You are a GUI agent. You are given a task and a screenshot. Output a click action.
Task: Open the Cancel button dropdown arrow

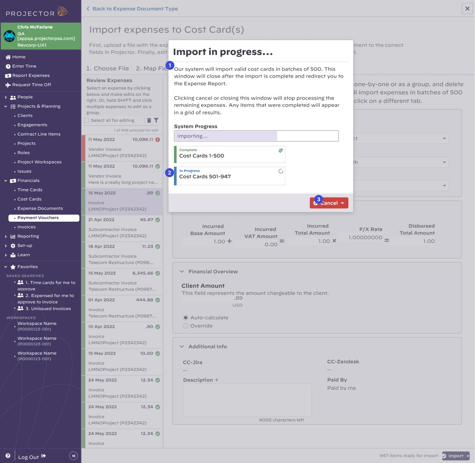(x=342, y=203)
